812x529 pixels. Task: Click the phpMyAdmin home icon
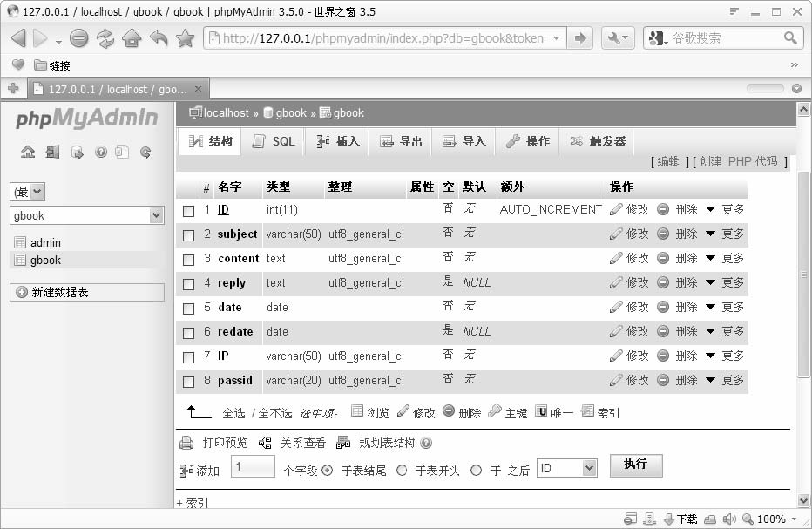point(28,152)
